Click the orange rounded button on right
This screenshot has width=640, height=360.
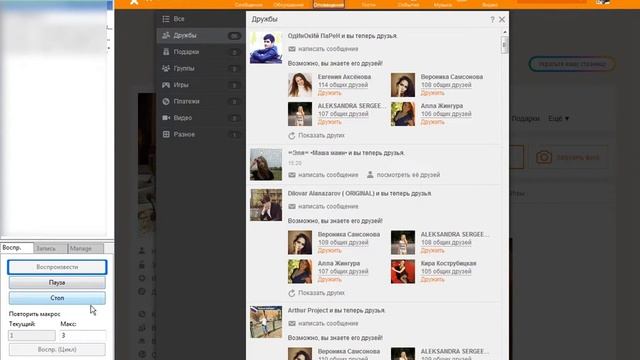coord(572,64)
